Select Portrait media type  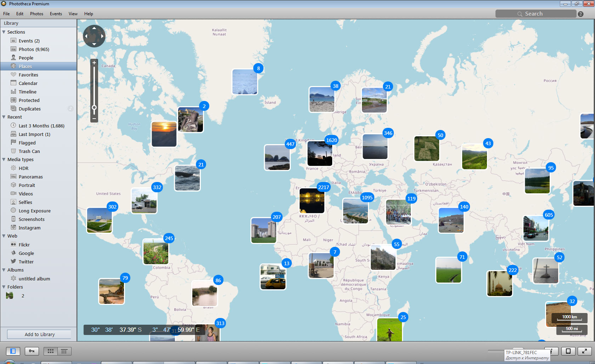pos(38,185)
